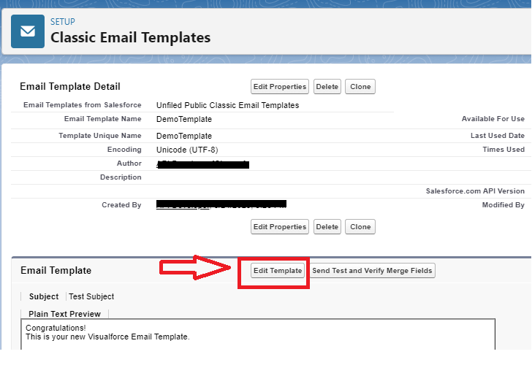This screenshot has height=392, width=532.
Task: Select the Unicode (UTF-8) encoding value
Action: pyautogui.click(x=187, y=150)
